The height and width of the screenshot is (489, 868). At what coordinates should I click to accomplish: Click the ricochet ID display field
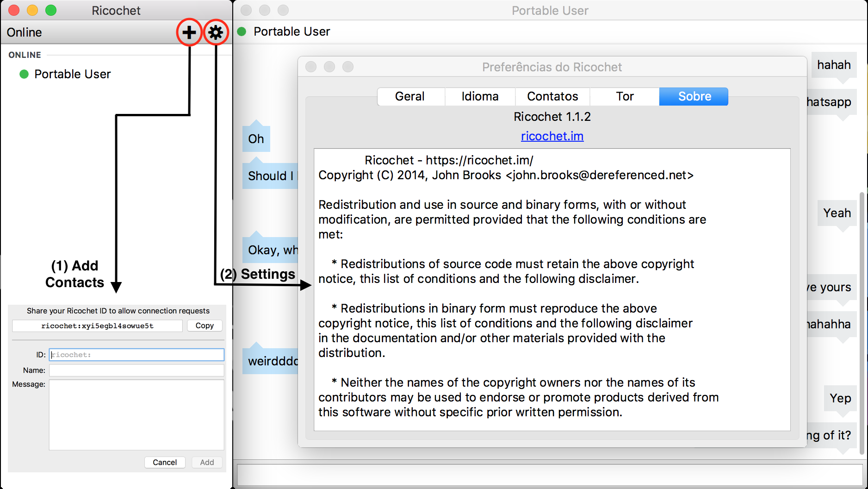(97, 326)
